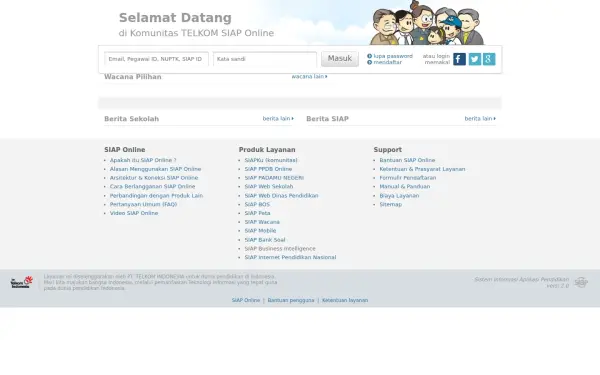Open SIAP Wacana link

pyautogui.click(x=262, y=222)
